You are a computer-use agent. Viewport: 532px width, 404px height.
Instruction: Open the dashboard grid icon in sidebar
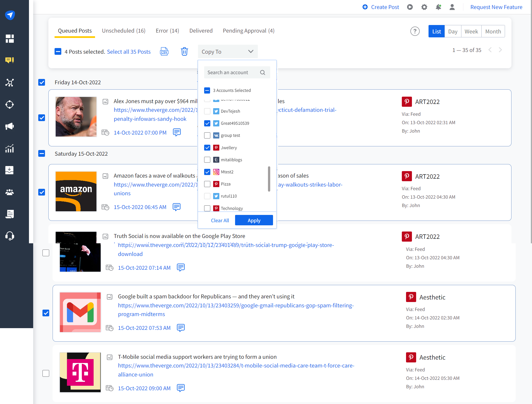[10, 38]
